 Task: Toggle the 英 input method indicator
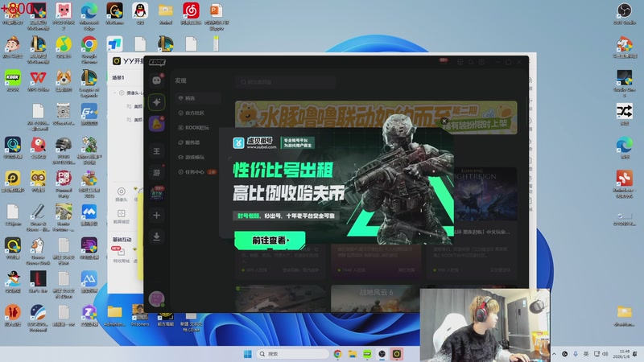point(586,354)
